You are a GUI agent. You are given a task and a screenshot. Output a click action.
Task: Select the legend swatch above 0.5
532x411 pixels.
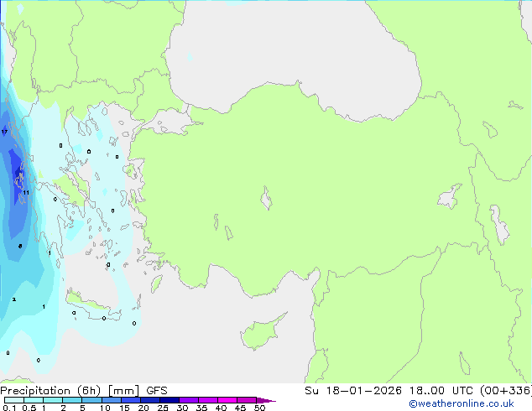[x=34, y=400]
